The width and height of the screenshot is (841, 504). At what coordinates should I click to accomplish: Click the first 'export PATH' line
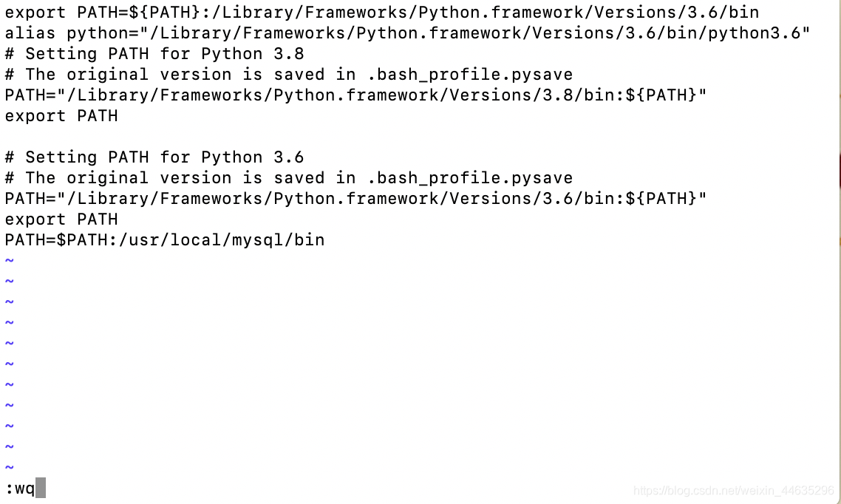pos(61,116)
